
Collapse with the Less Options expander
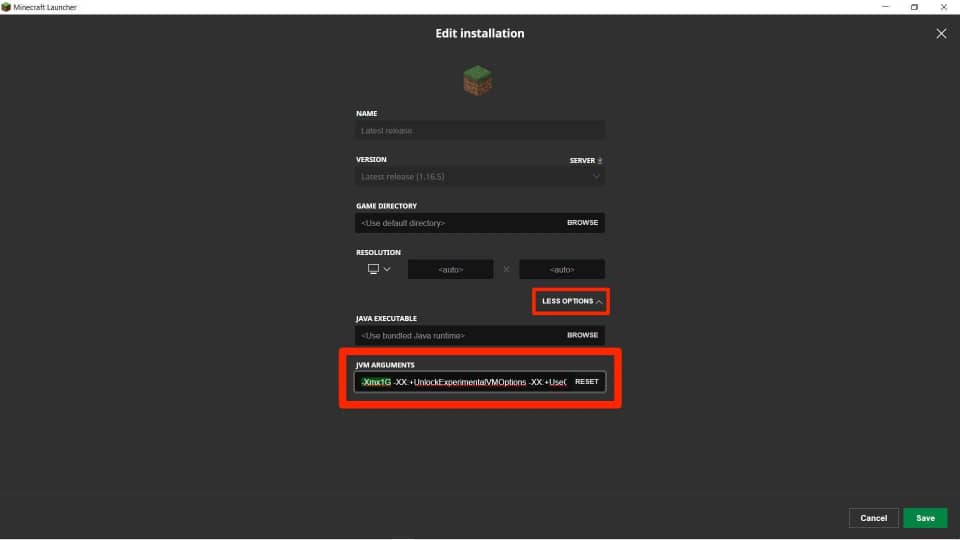coord(571,301)
